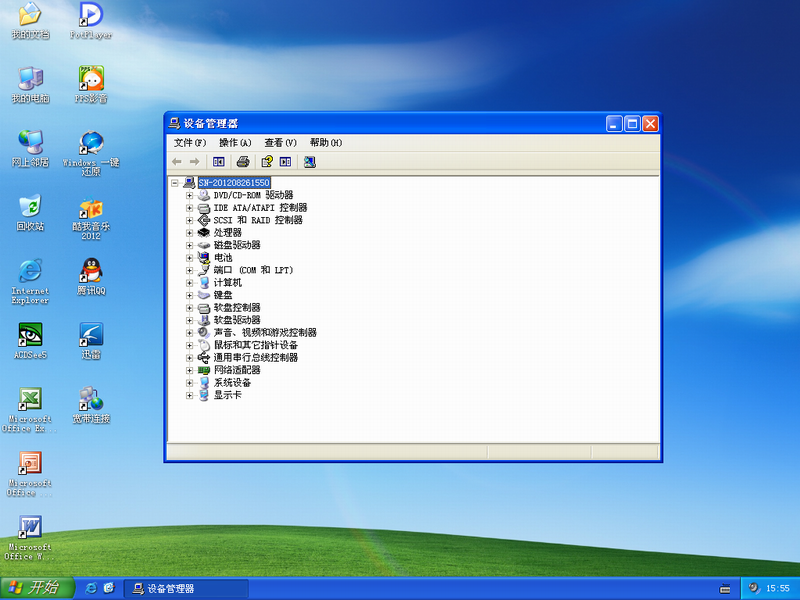
Task: Click the Scan for hardware changes icon
Action: point(310,162)
